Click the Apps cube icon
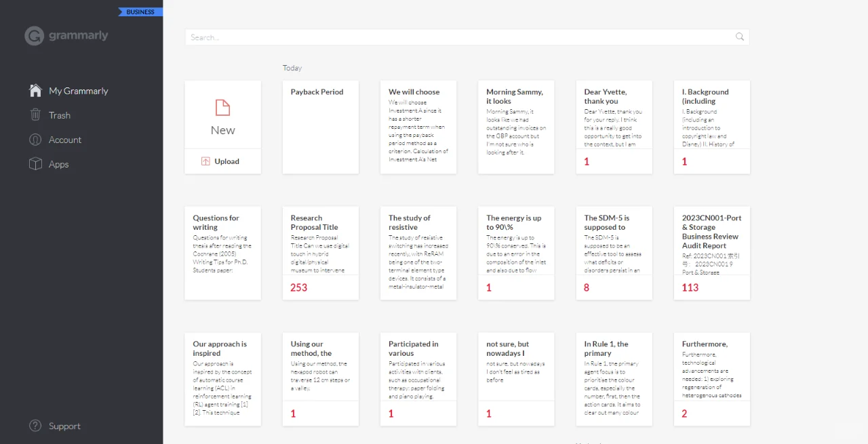The image size is (868, 444). (x=35, y=163)
